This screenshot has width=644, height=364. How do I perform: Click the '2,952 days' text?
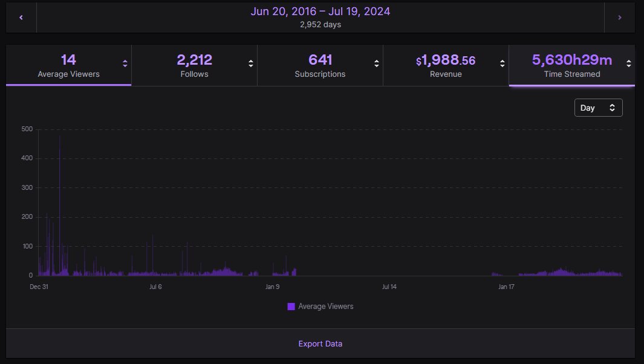320,25
